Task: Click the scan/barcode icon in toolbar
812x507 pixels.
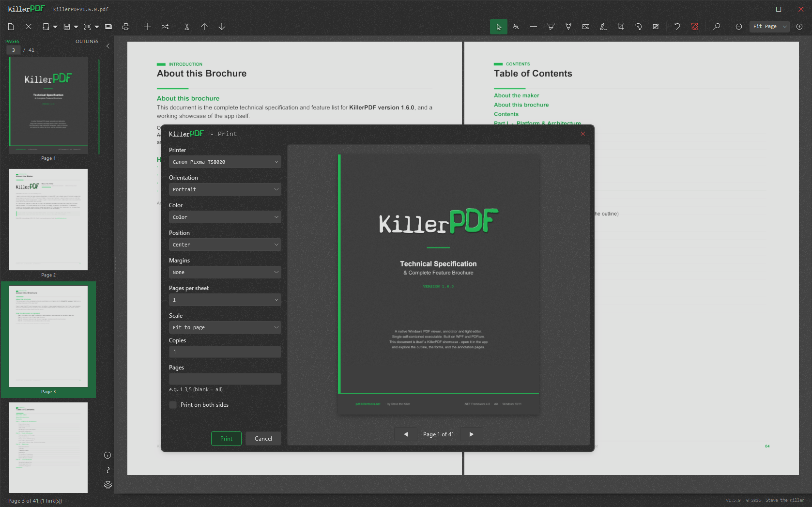Action: point(88,27)
